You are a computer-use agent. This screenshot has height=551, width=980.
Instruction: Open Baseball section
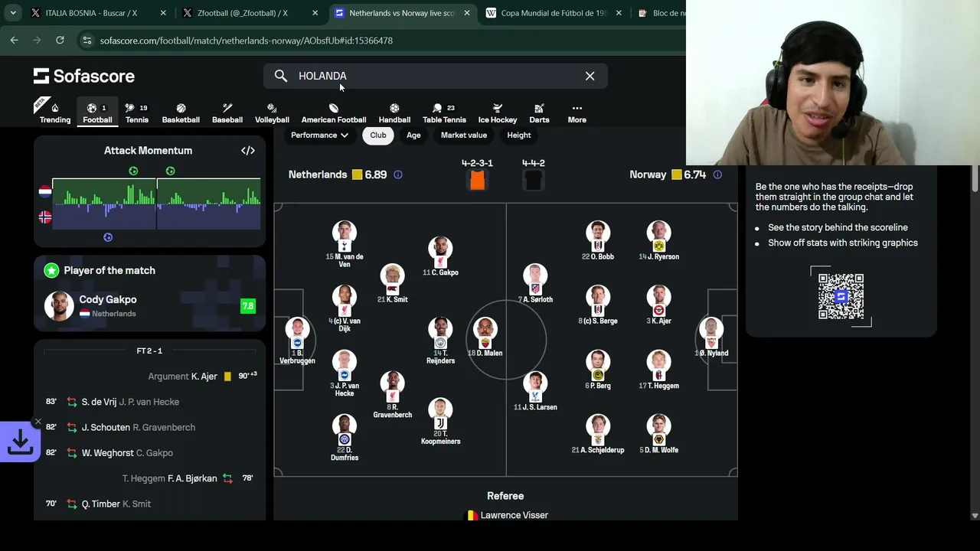coord(227,113)
